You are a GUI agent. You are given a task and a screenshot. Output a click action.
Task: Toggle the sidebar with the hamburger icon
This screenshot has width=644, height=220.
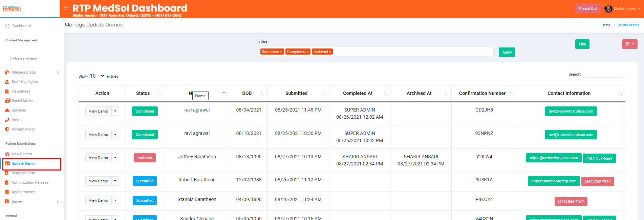click(x=66, y=8)
